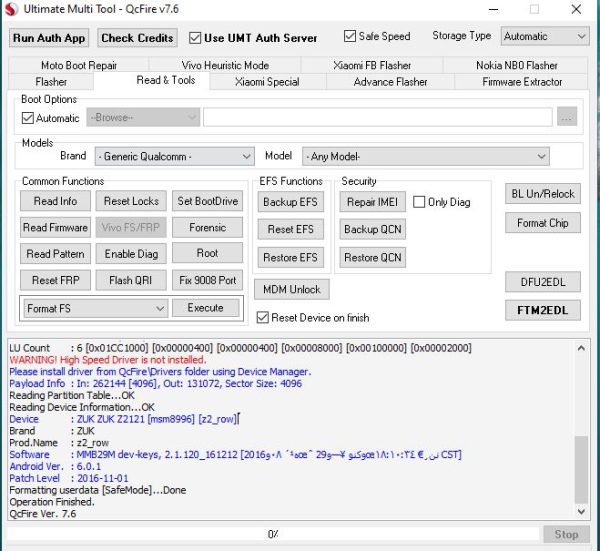Screen dimensions: 600x551
Task: Click the Reset FRP button
Action: pyautogui.click(x=55, y=280)
